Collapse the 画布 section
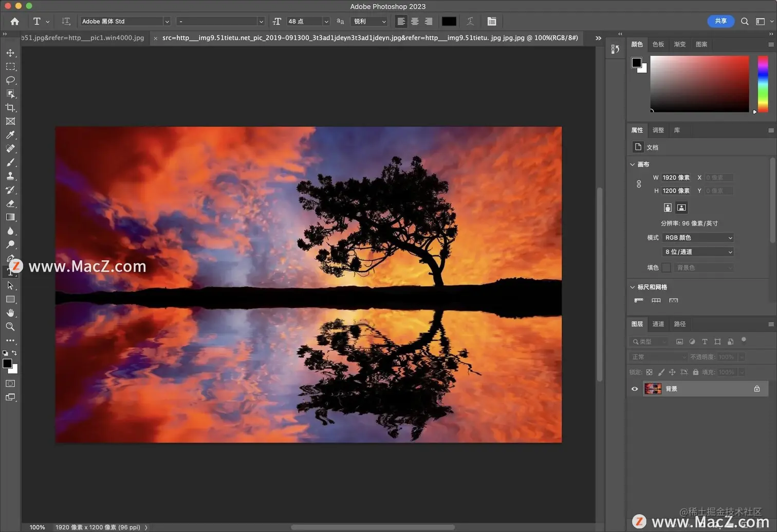The width and height of the screenshot is (777, 532). (633, 164)
